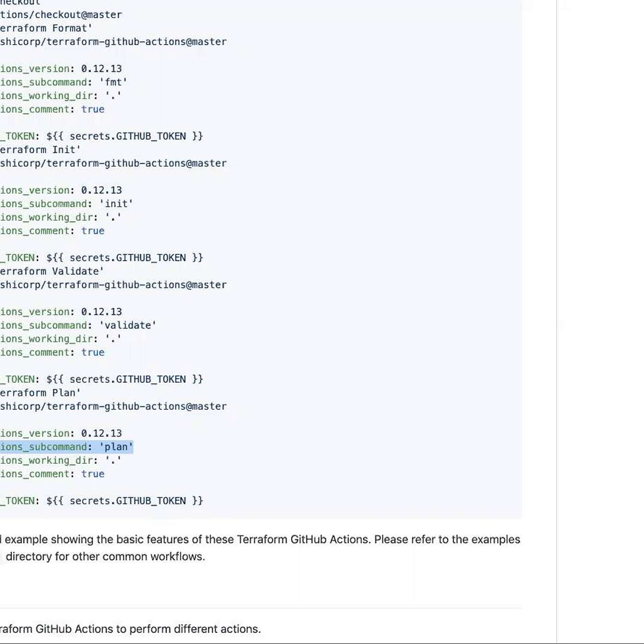644x644 pixels.
Task: Click the "erraform Init'" name line
Action: [40, 149]
